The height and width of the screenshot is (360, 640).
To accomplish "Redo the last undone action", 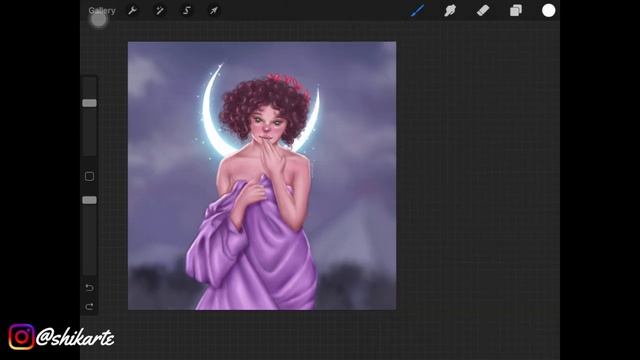I will point(89,307).
